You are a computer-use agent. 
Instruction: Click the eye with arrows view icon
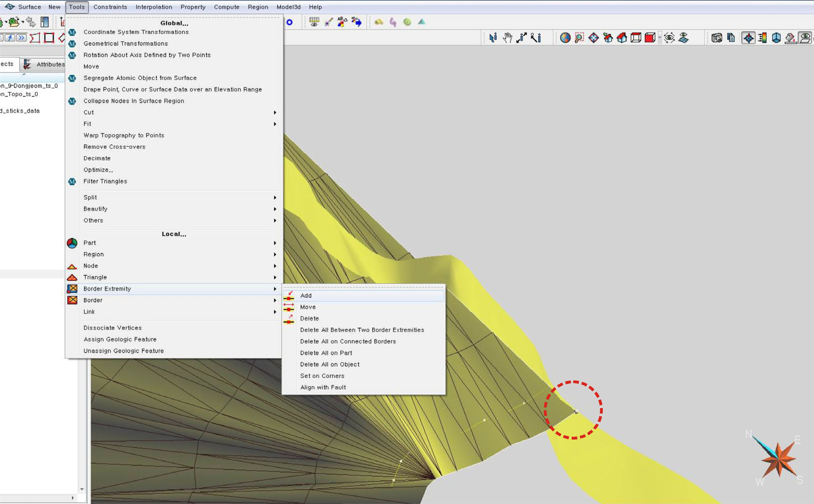click(x=669, y=38)
